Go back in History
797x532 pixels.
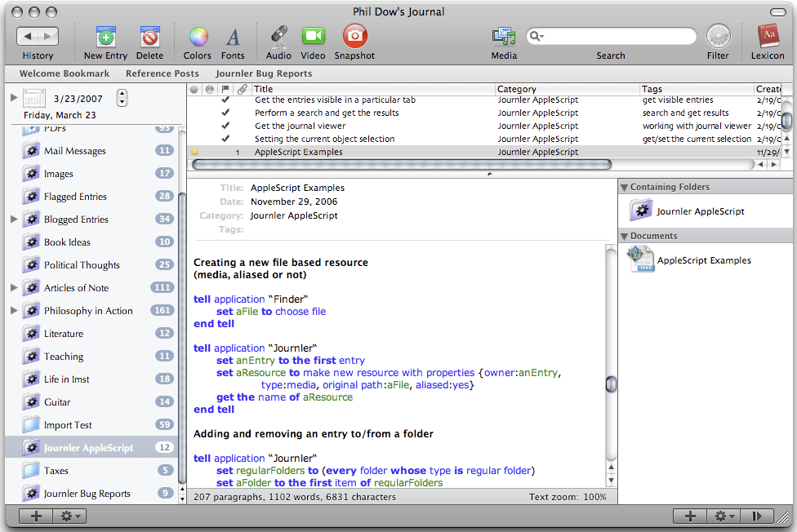coord(28,36)
